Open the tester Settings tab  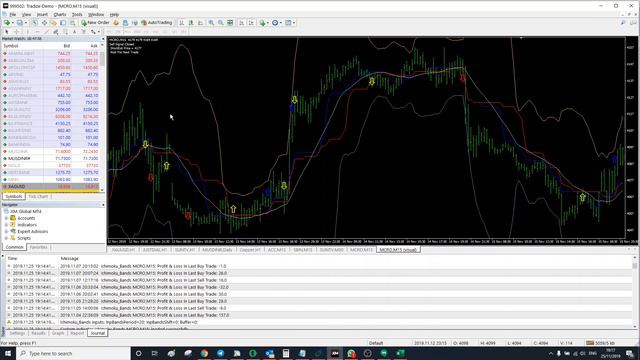[17, 333]
